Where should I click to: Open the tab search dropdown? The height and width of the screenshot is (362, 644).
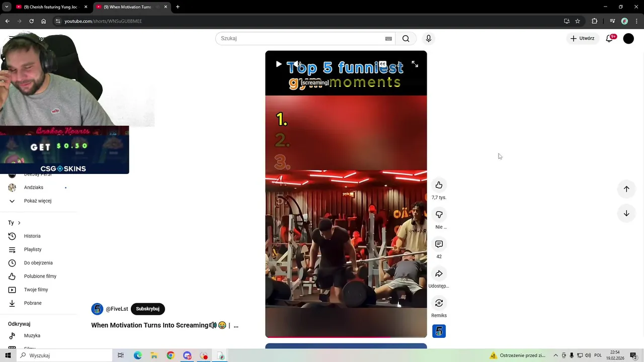7,7
